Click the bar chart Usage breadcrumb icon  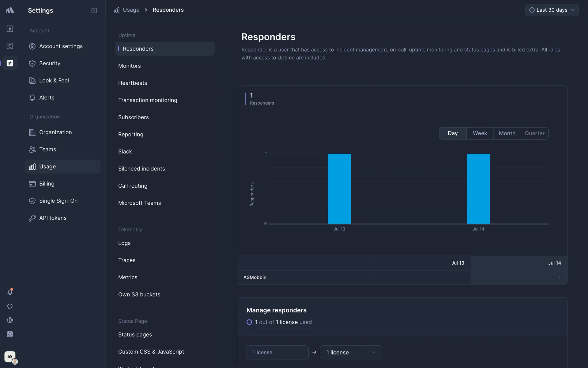coord(117,10)
